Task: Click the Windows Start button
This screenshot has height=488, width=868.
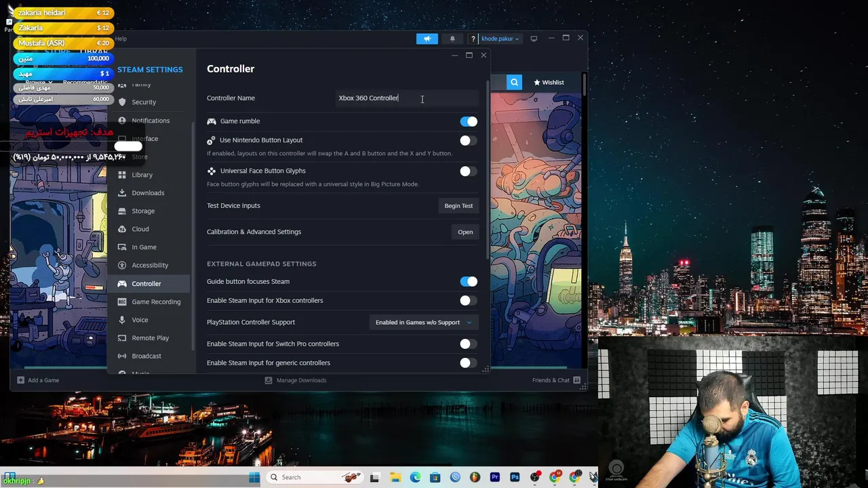Action: click(x=254, y=477)
